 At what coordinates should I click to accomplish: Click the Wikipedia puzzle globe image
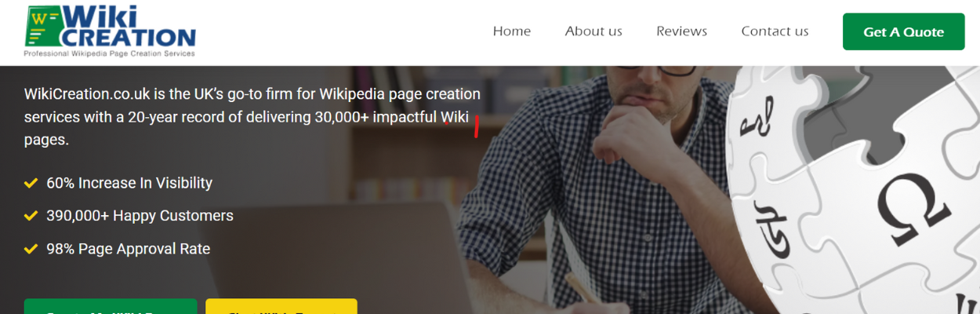(855, 190)
